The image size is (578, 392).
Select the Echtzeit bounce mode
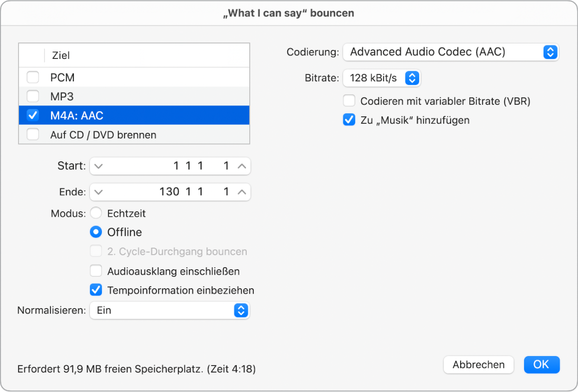click(x=96, y=213)
